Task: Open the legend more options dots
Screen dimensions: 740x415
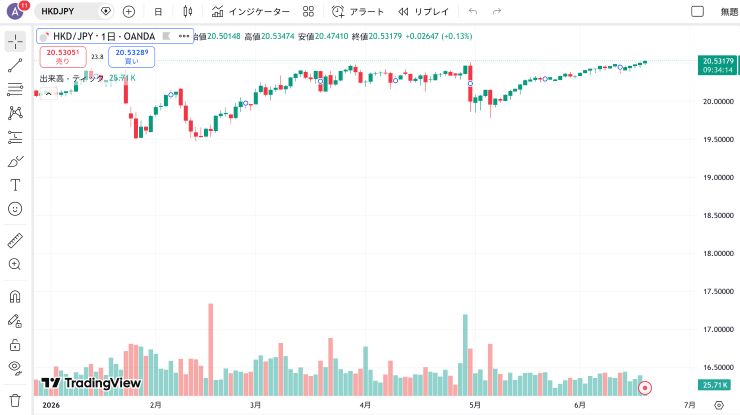Action: [x=184, y=36]
